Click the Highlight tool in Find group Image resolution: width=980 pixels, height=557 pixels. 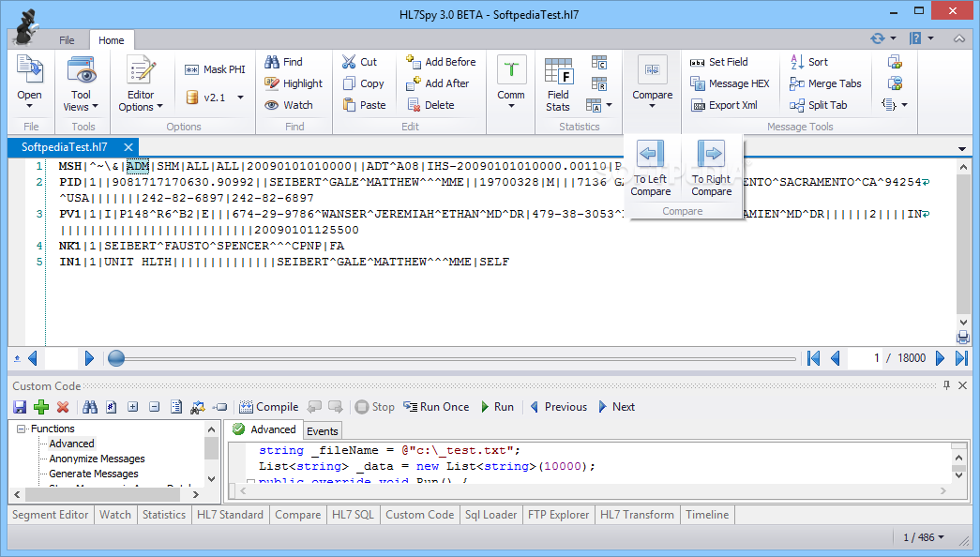click(294, 83)
